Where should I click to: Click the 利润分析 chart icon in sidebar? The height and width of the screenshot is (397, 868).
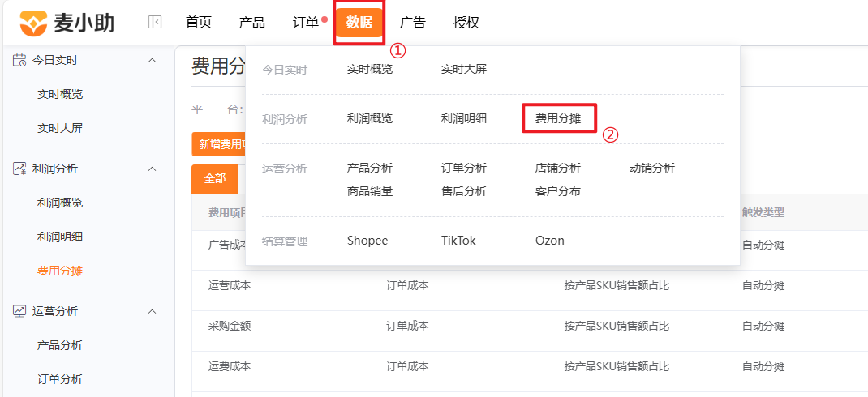tap(19, 169)
